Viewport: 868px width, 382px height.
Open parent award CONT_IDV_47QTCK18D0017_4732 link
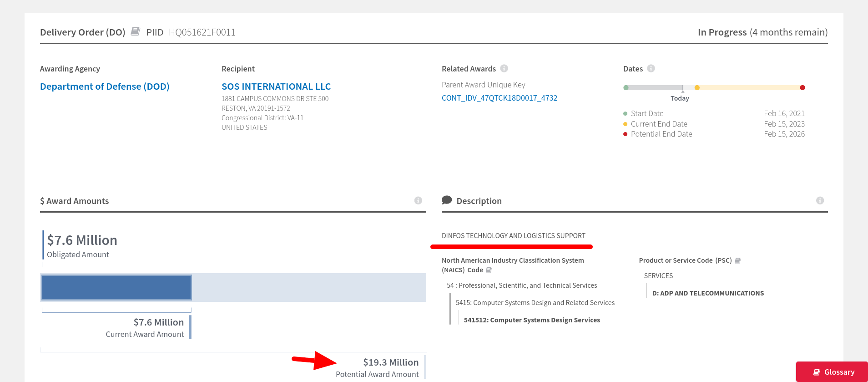pos(500,98)
